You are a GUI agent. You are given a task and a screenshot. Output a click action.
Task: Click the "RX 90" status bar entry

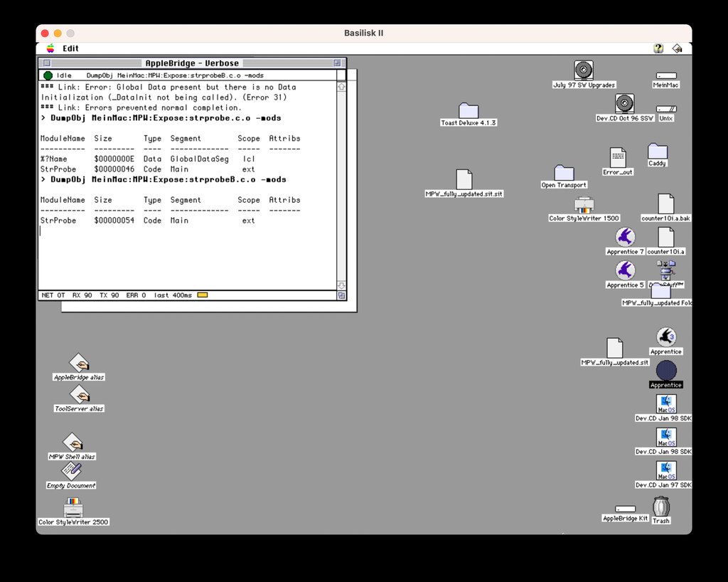point(82,295)
